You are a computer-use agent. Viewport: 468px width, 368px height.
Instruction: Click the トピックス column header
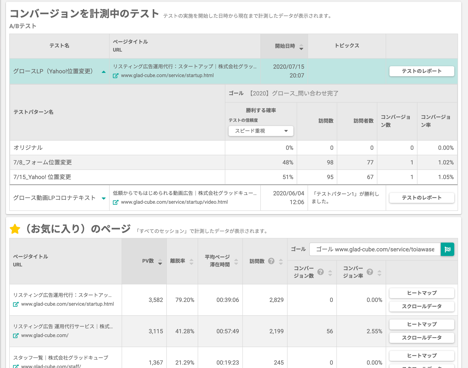click(347, 46)
